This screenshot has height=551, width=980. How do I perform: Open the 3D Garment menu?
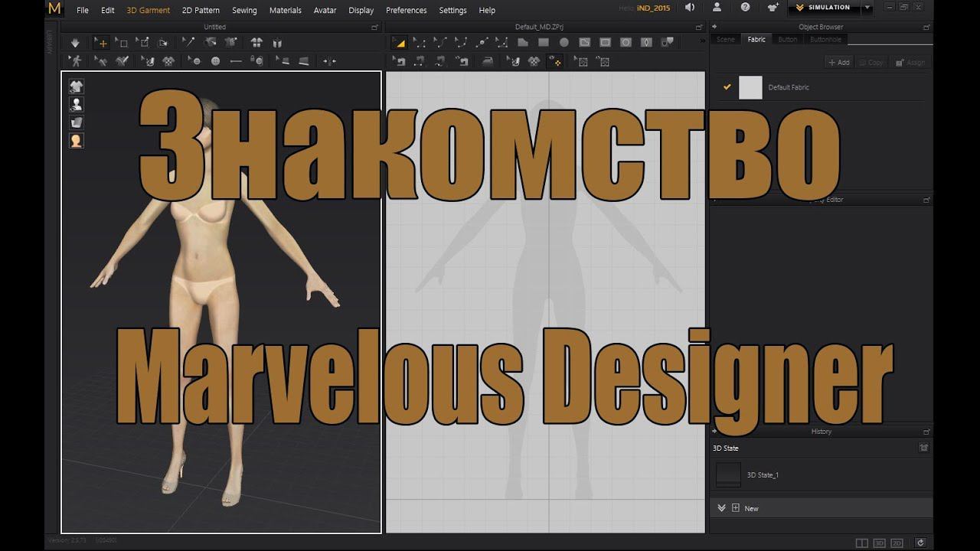click(149, 10)
